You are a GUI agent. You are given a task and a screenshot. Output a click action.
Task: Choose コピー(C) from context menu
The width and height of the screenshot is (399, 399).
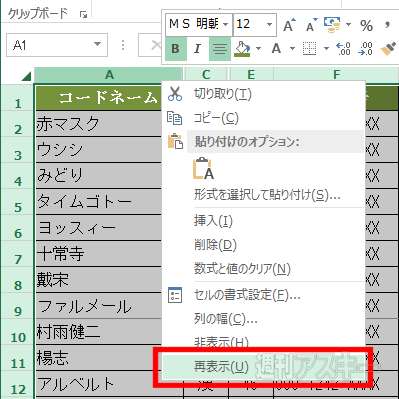(x=263, y=118)
